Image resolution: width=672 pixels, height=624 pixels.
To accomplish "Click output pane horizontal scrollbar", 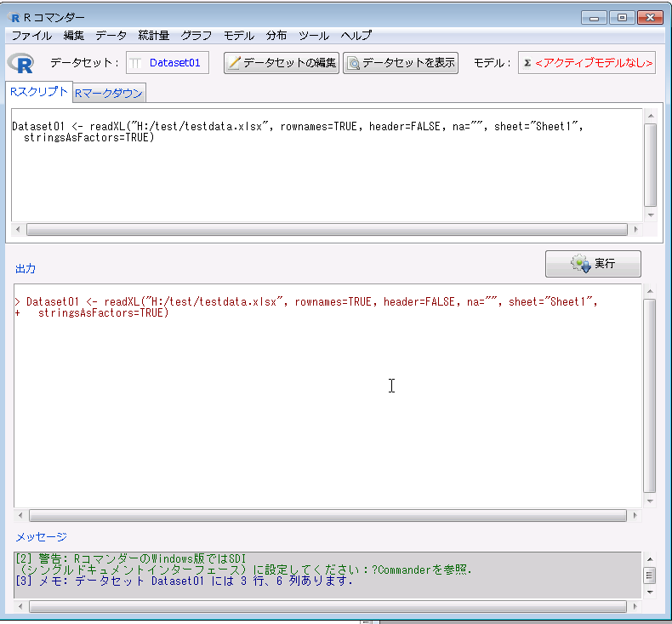I will (327, 515).
